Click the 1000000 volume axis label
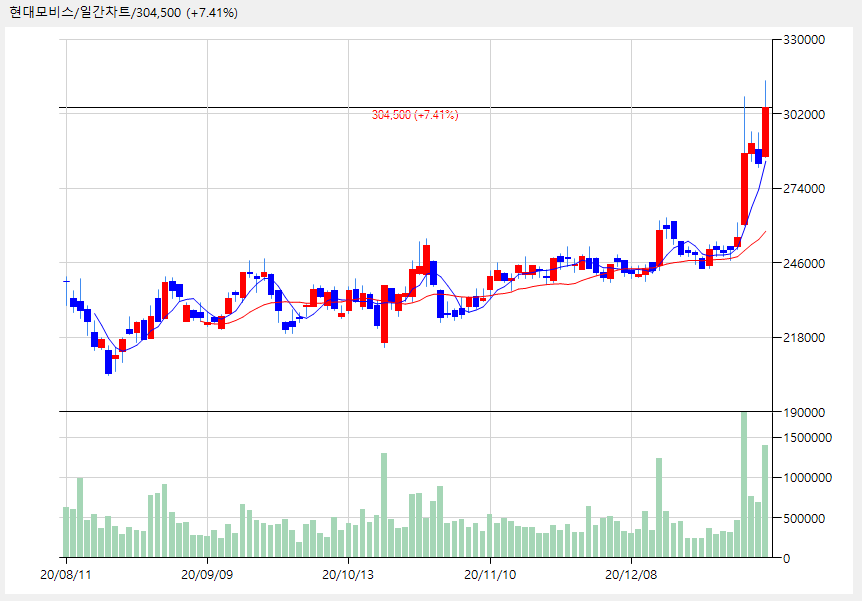Viewport: 862px width, 601px height. pyautogui.click(x=807, y=478)
